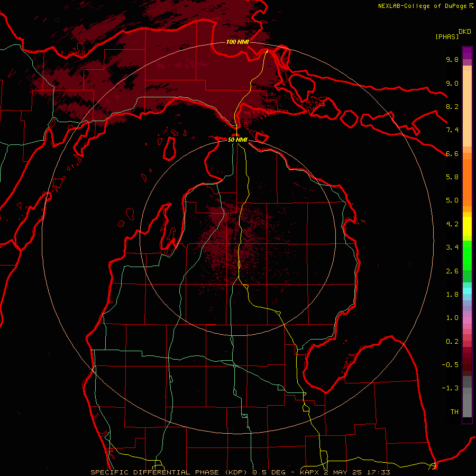Click the 6.6 value on the color scale
This screenshot has height=476, width=476.
click(x=452, y=154)
